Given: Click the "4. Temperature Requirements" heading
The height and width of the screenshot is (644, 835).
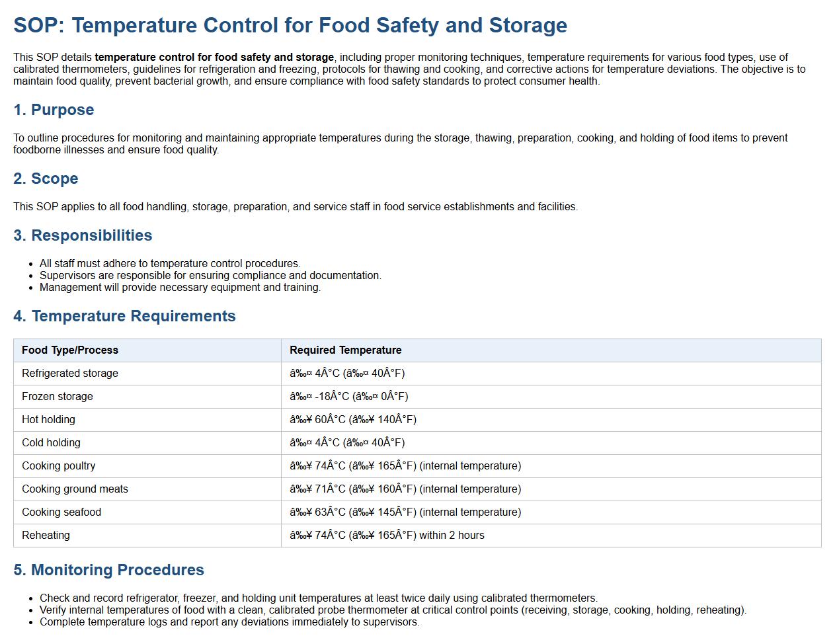Looking at the screenshot, I should click(x=124, y=316).
